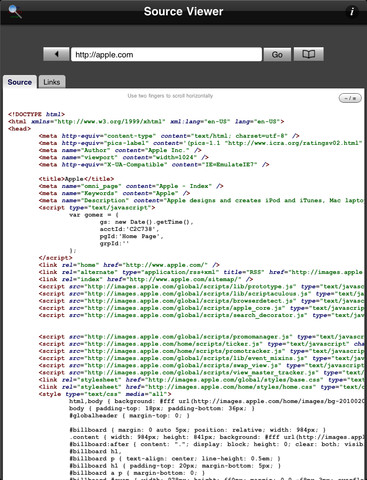Tap the magnifying glass search icon
The width and height of the screenshot is (367, 480).
coord(15,12)
